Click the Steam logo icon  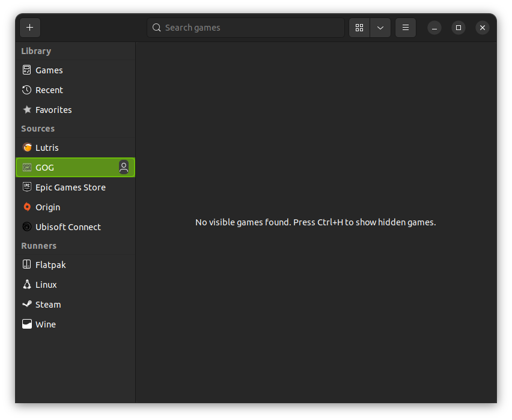27,304
